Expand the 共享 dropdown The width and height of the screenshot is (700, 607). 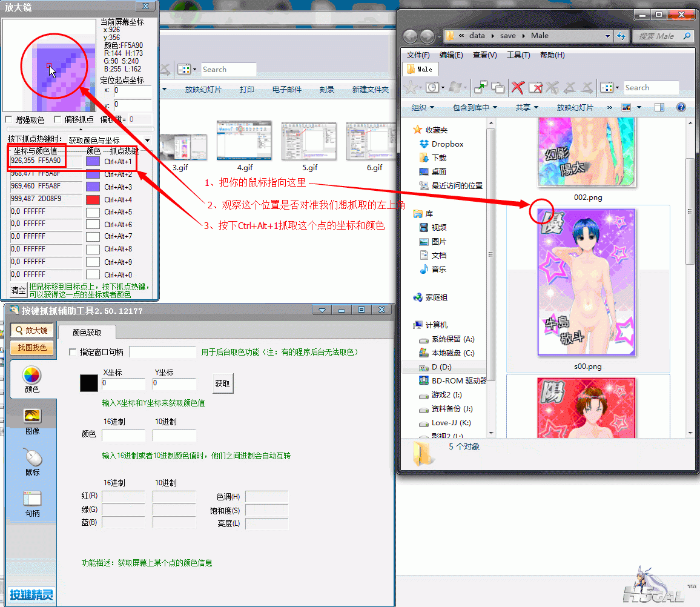pos(527,107)
